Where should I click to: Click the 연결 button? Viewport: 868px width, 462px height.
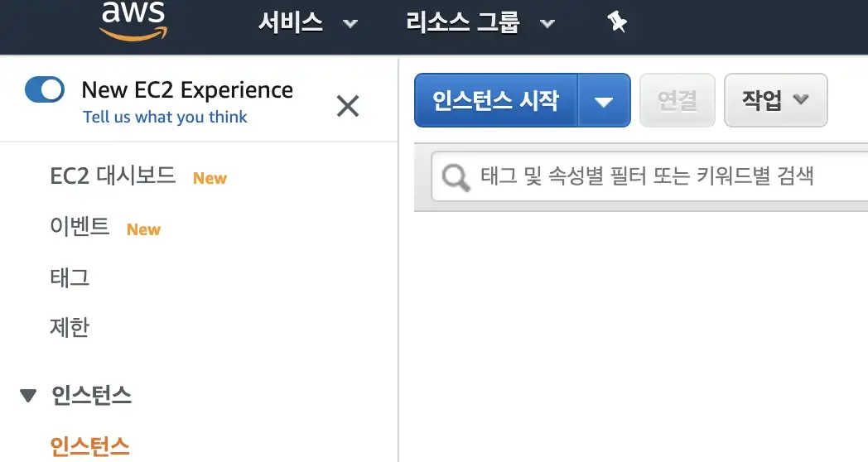point(677,100)
